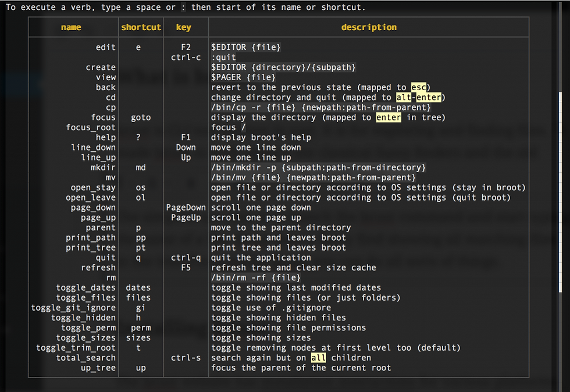Viewport: 570px width, 392px height.
Task: Select the 'mkdir' verb name
Action: (x=104, y=168)
